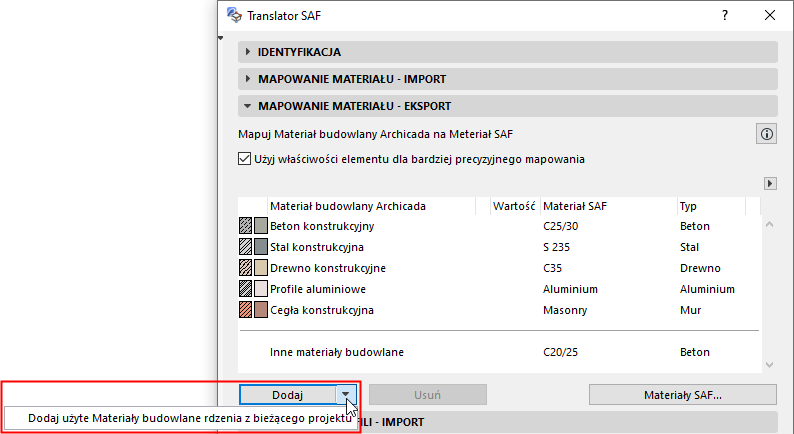This screenshot has width=794, height=434.
Task: Click the right-arrow flyout button above table
Action: point(770,183)
